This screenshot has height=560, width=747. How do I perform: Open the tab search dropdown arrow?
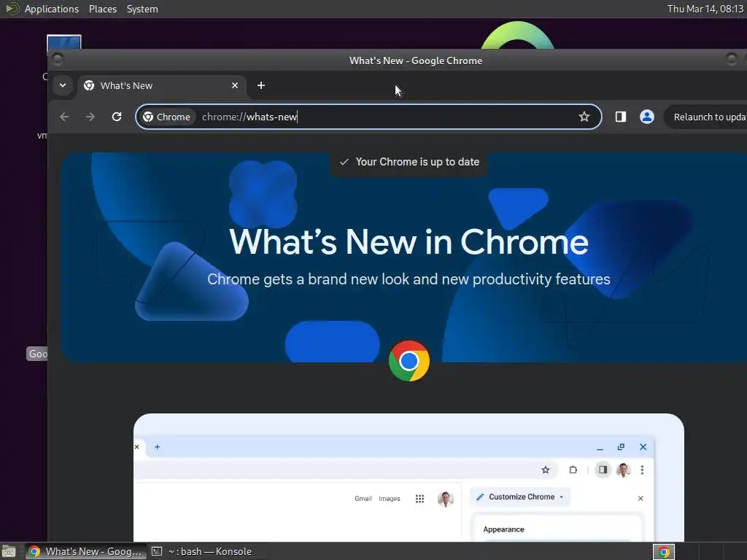pos(63,85)
